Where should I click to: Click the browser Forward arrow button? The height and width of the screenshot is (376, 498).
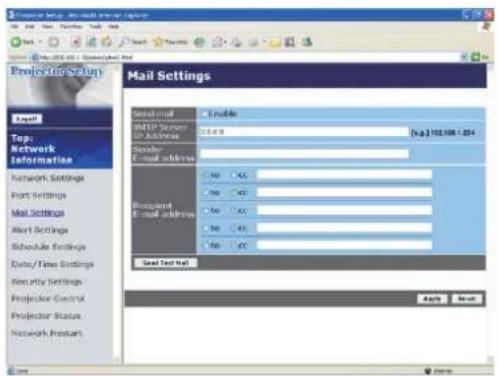[x=53, y=42]
